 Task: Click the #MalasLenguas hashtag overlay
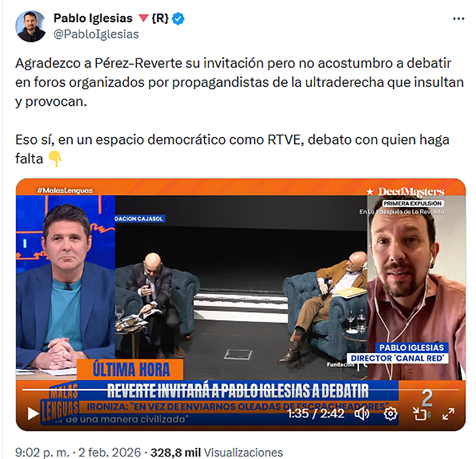point(65,191)
